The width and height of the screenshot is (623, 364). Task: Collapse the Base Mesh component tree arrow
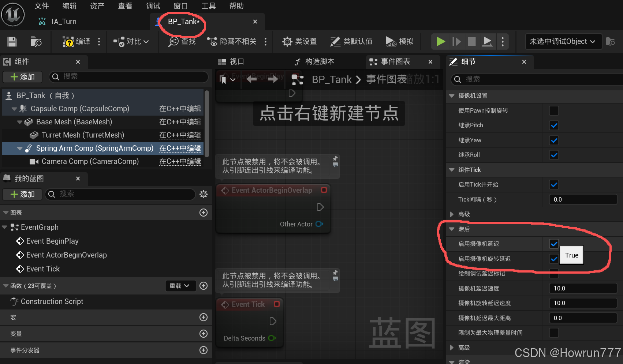pos(20,122)
